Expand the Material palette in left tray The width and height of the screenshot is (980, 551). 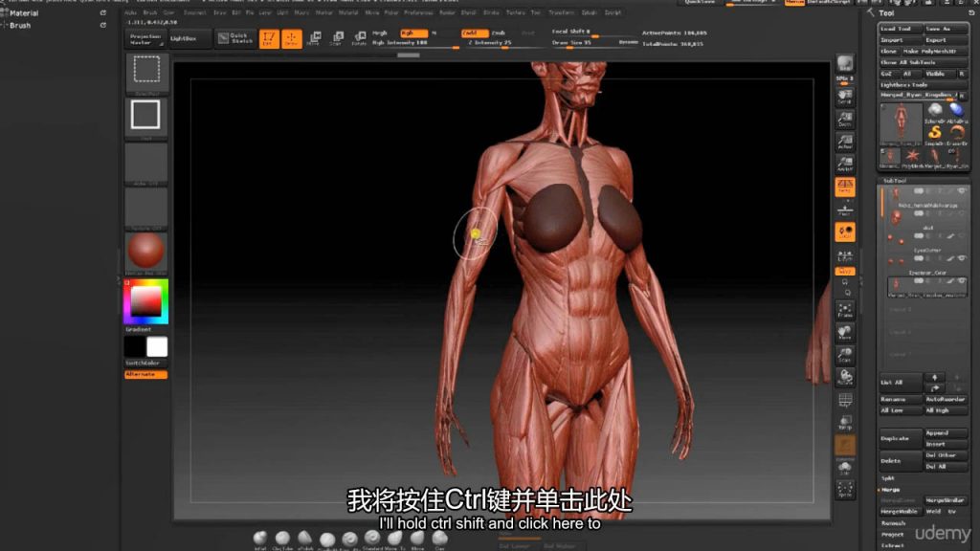click(24, 13)
